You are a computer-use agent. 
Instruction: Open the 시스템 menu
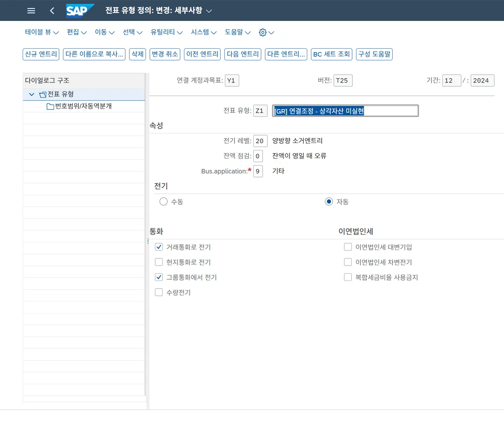click(x=203, y=32)
